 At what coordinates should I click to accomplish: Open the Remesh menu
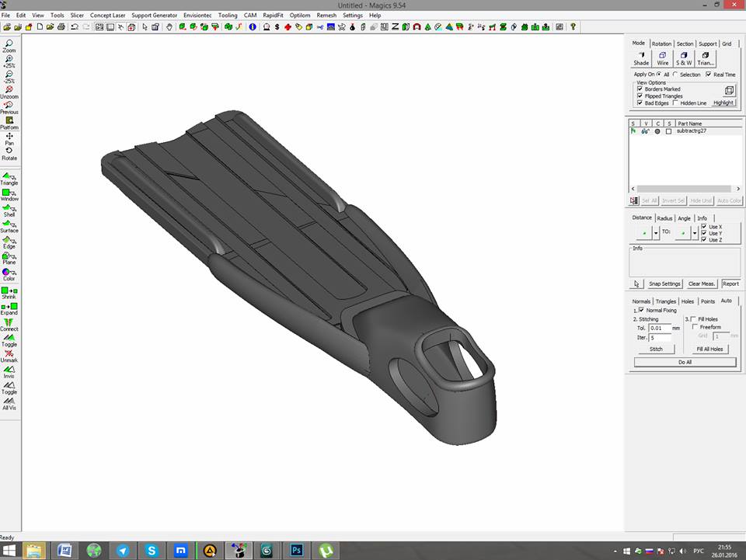[326, 16]
